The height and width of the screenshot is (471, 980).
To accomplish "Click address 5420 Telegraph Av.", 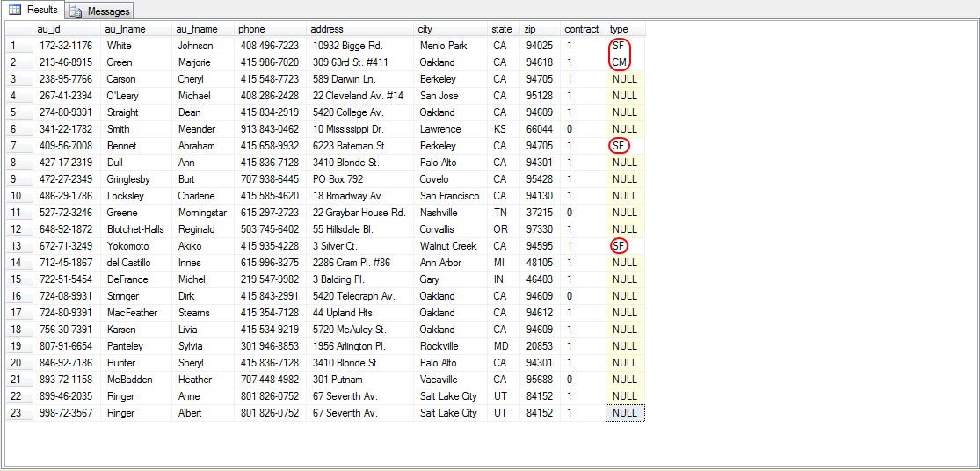I will pos(360,295).
